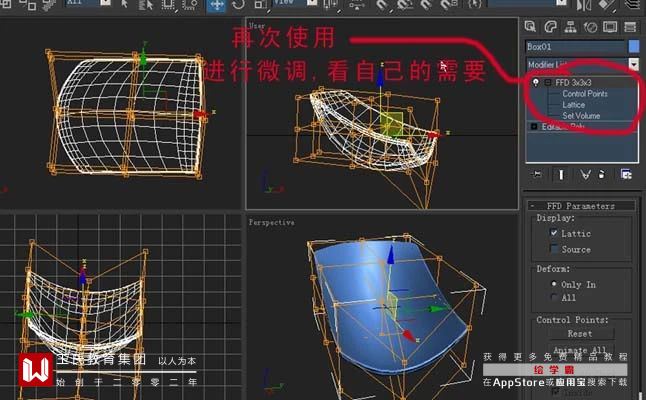Viewport: 646px width, 400px height.
Task: Click the Perspective viewport label
Action: 272,222
